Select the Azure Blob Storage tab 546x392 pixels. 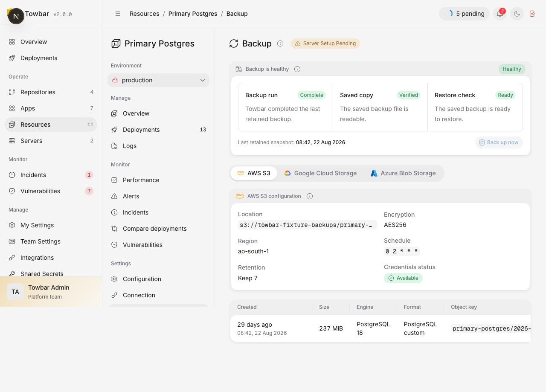click(x=403, y=173)
